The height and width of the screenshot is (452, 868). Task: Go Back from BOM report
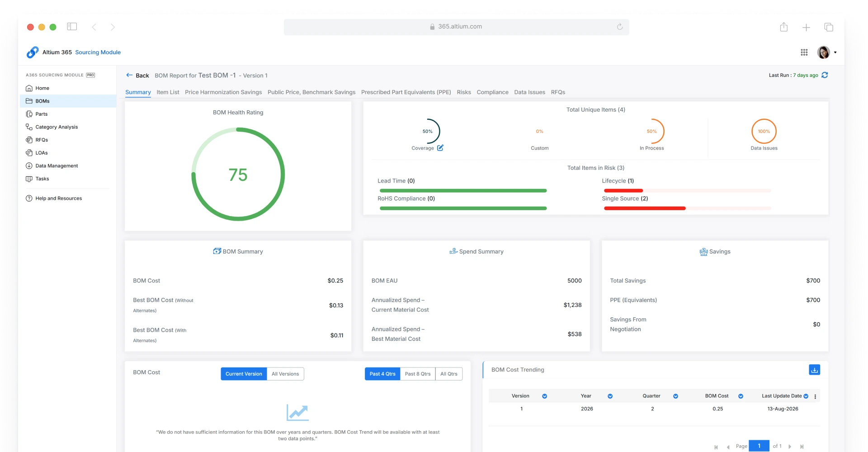coord(137,75)
